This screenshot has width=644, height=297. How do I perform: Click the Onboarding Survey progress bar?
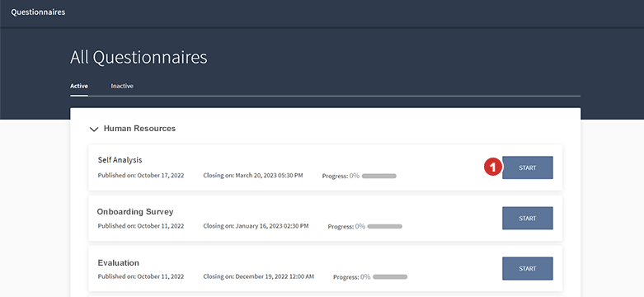pyautogui.click(x=385, y=226)
